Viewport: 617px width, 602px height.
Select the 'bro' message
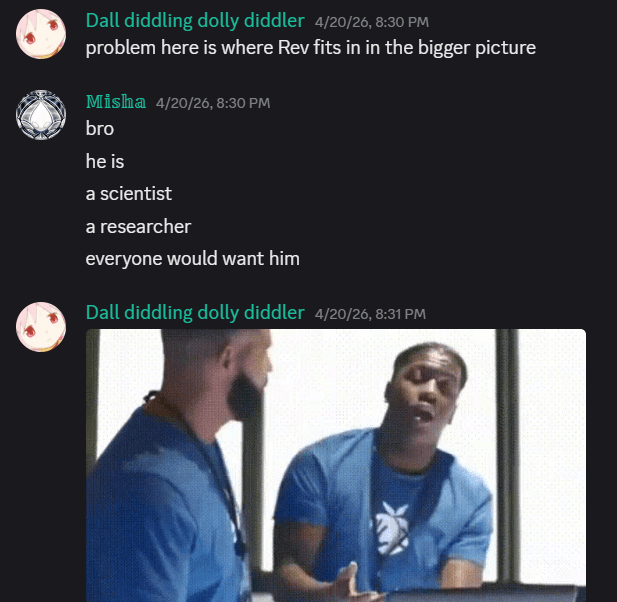pyautogui.click(x=100, y=129)
